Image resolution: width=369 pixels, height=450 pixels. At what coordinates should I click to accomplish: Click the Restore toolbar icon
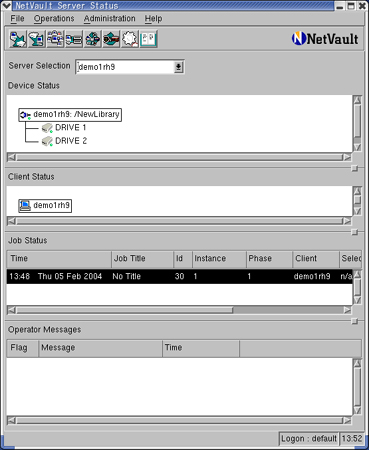pyautogui.click(x=37, y=40)
